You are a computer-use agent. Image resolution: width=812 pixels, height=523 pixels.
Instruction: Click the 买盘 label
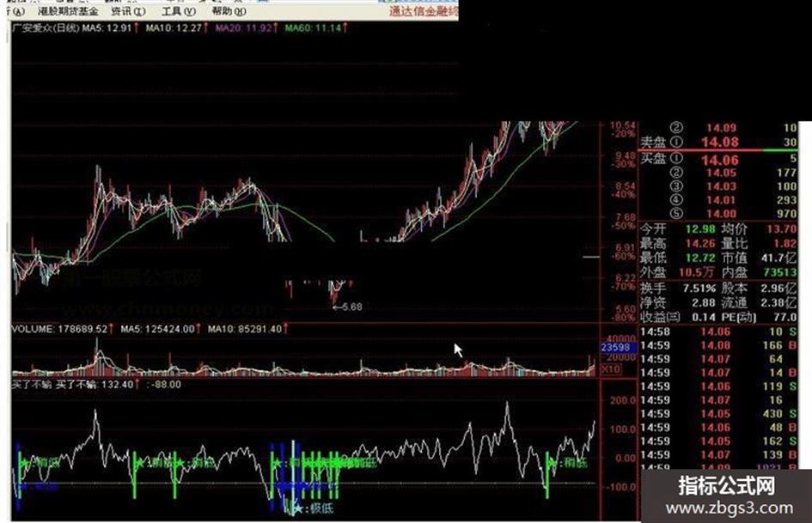(653, 159)
